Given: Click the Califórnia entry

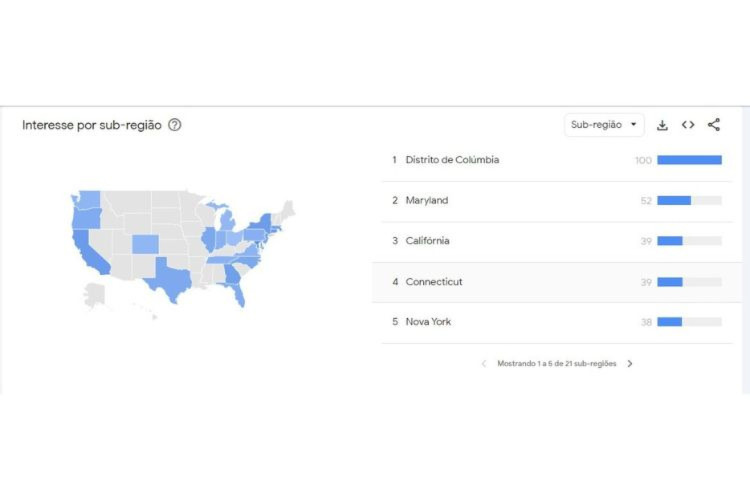Looking at the screenshot, I should click(427, 241).
